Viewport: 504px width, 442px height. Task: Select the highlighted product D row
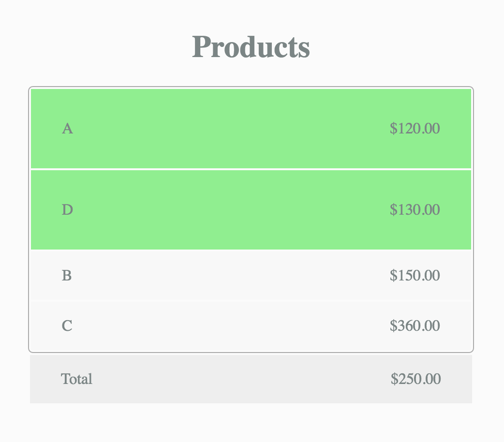click(x=251, y=209)
